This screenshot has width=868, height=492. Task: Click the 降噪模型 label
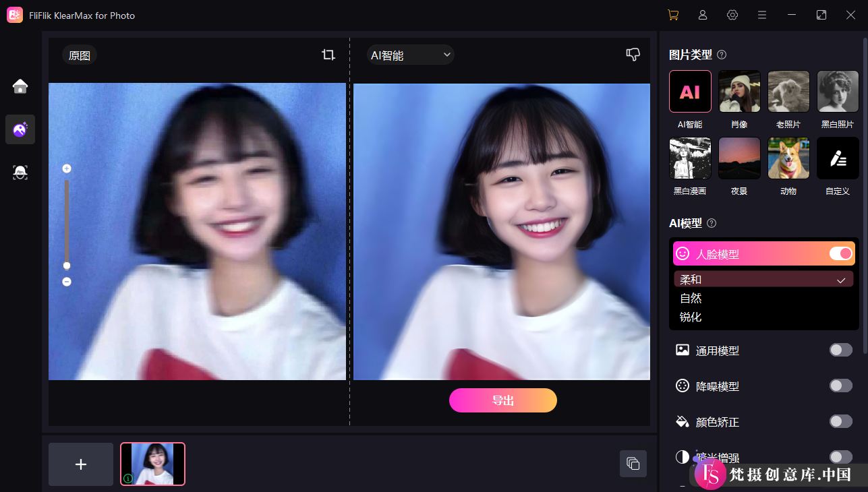point(718,386)
